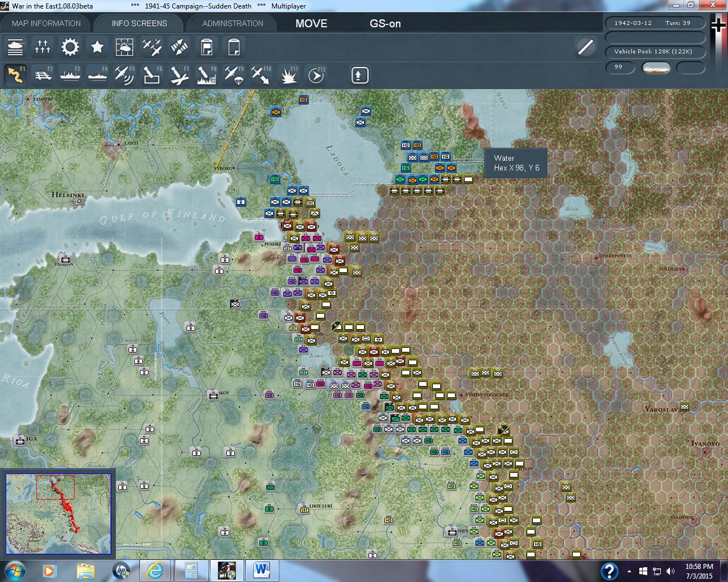
Task: Select the F3 naval transport mode
Action: tap(71, 75)
